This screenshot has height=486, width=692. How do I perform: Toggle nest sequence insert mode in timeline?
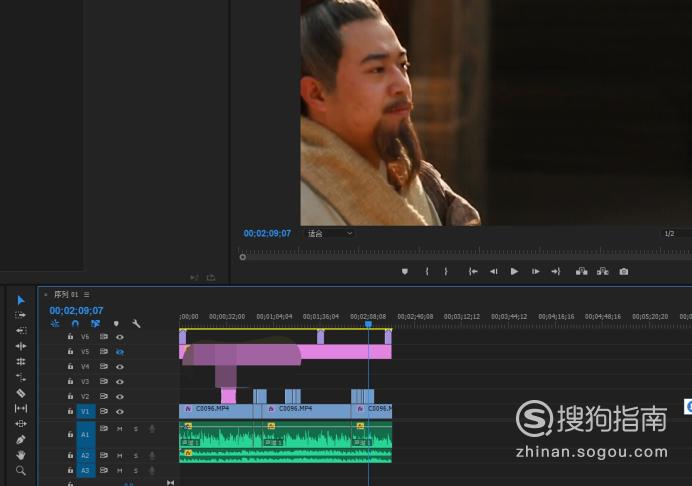(55, 324)
